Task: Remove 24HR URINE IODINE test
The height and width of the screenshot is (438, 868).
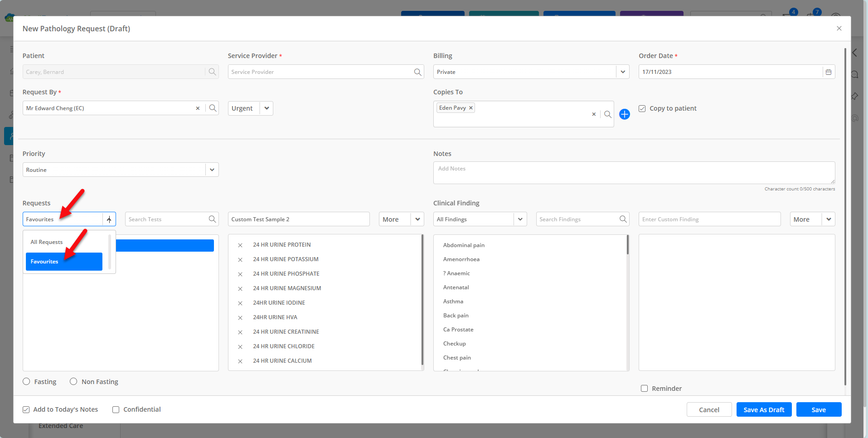Action: pyautogui.click(x=240, y=303)
